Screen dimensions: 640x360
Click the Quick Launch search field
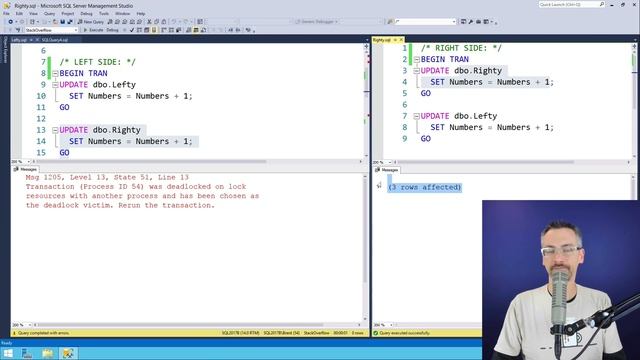[571, 4]
